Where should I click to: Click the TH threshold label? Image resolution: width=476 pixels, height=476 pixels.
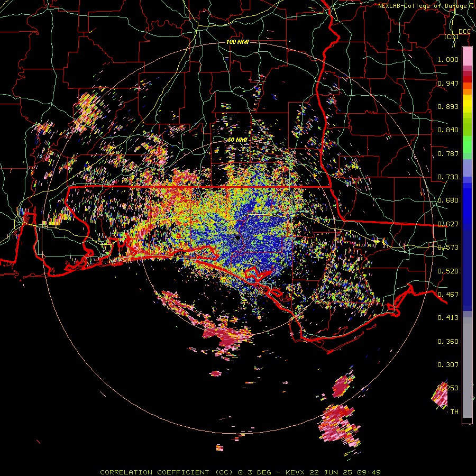click(x=454, y=412)
